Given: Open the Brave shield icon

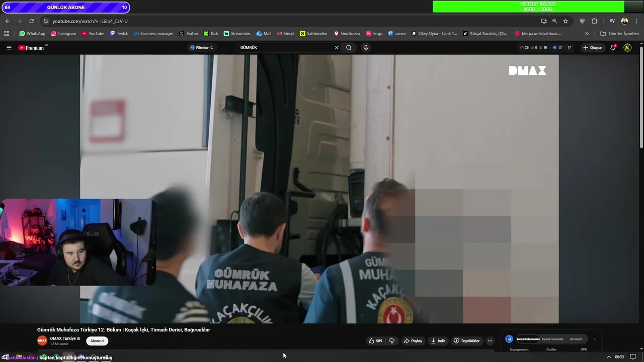Looking at the screenshot, I should coord(582,21).
